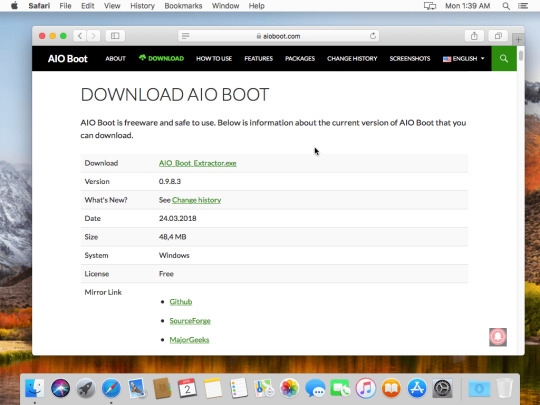The width and height of the screenshot is (540, 405).
Task: Open Notes from the Dock
Action: 213,388
